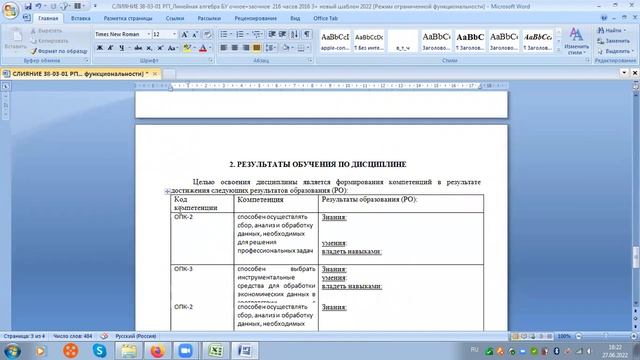
Task: Activate Формат по образцу format painter
Action: 59,51
